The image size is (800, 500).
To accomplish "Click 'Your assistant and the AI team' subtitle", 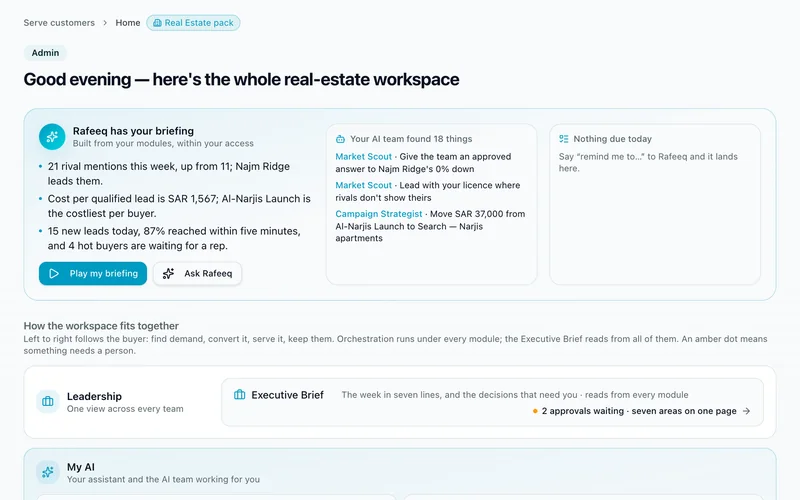I will coord(163,479).
